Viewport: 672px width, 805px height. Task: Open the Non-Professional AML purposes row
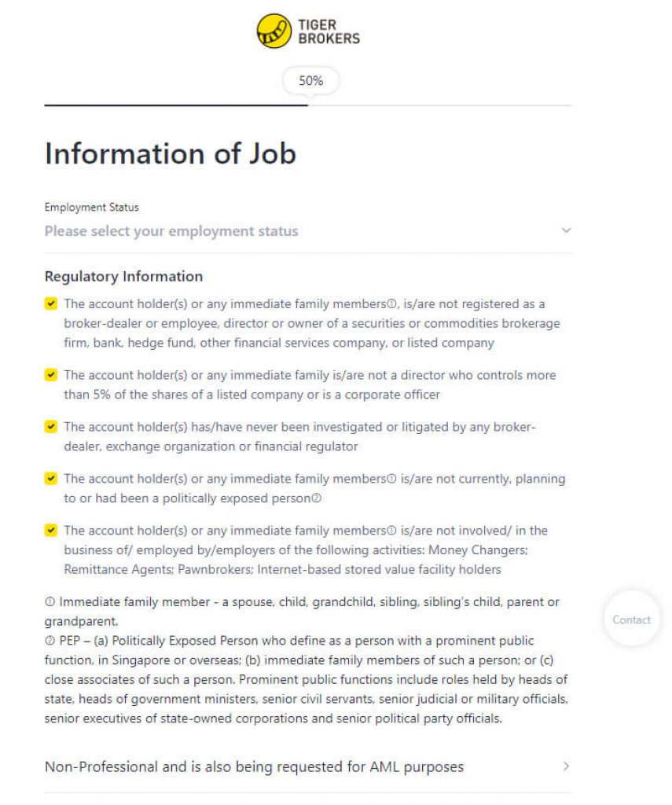(254, 766)
